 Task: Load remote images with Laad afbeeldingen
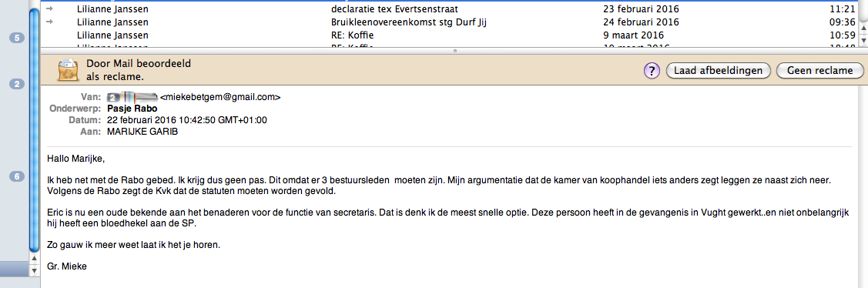718,70
